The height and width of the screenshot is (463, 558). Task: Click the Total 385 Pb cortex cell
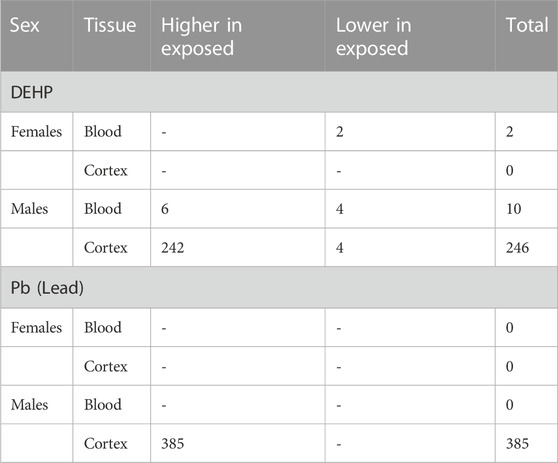[517, 443]
